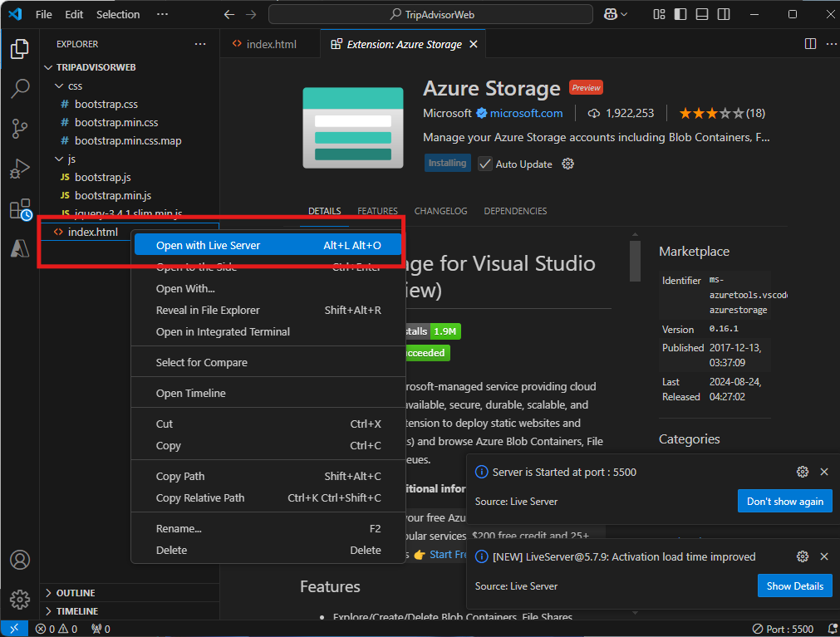Choose Reveal in File Explorer
Image resolution: width=840 pixels, height=637 pixels.
click(x=268, y=310)
